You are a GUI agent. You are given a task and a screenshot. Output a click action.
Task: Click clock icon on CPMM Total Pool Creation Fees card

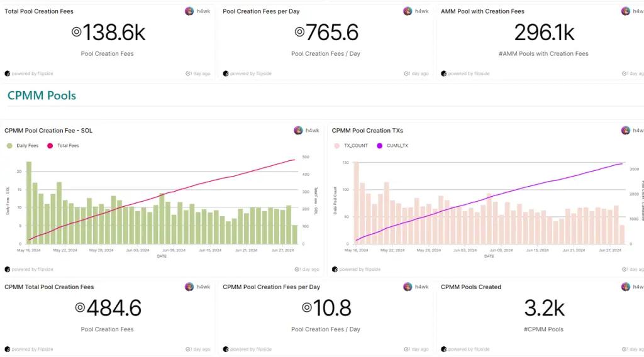tap(188, 349)
